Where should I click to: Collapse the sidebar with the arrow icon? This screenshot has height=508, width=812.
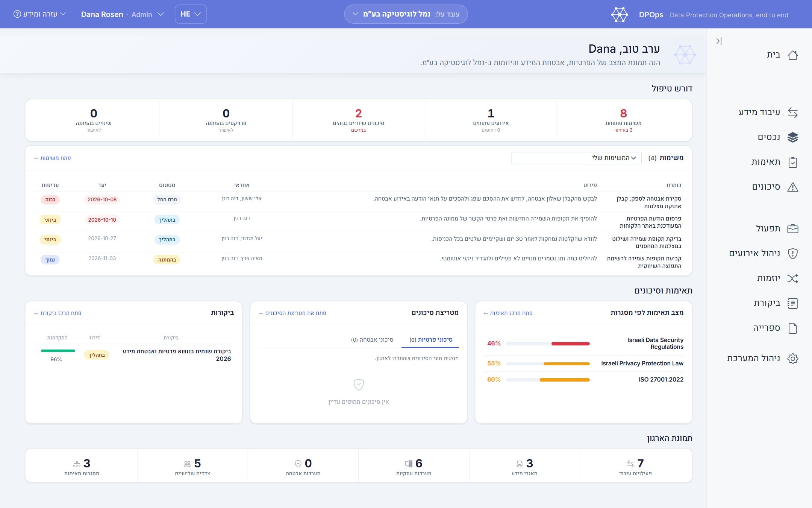pyautogui.click(x=719, y=41)
